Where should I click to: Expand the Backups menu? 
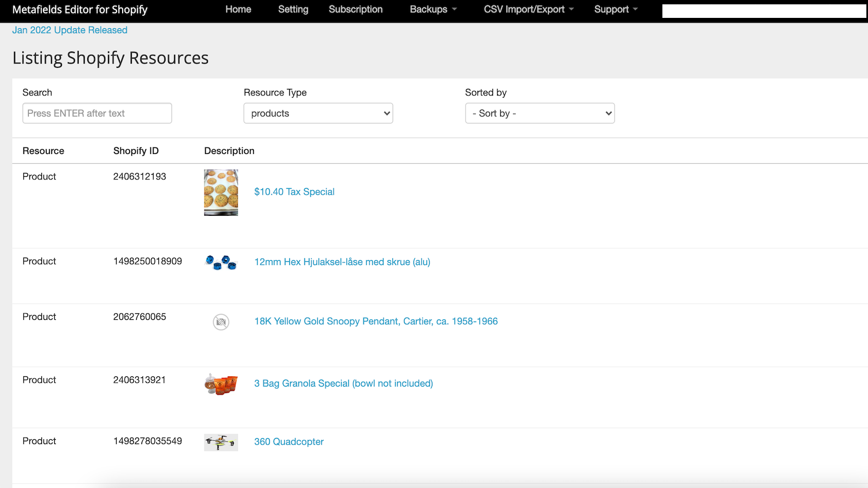point(433,9)
